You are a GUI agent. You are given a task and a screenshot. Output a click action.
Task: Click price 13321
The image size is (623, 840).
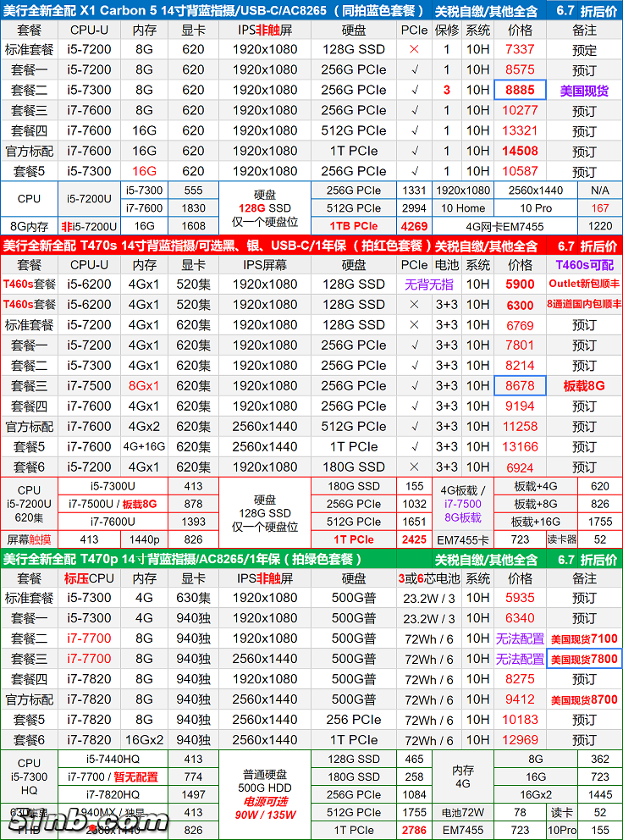[520, 130]
